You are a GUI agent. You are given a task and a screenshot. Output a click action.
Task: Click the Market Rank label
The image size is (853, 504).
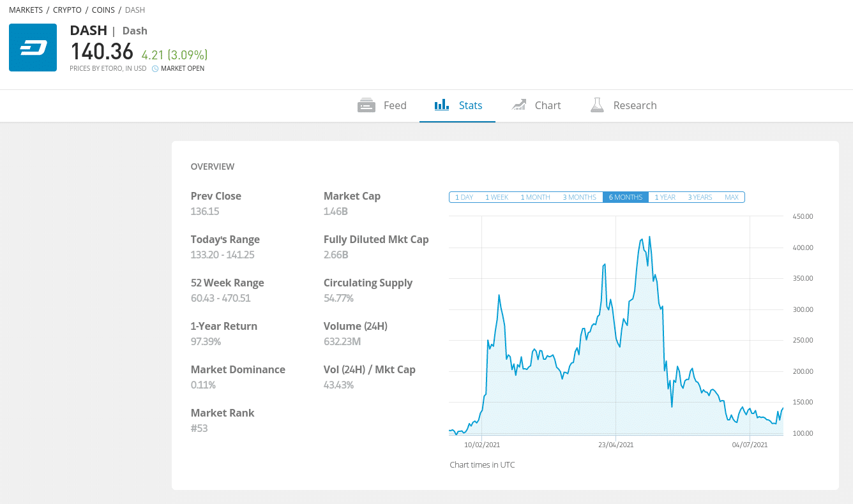tap(222, 413)
